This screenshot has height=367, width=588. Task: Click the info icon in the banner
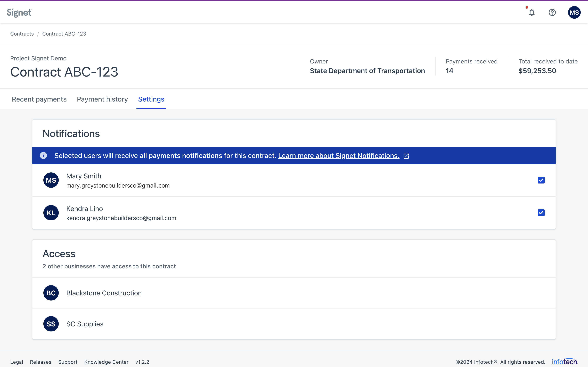(x=43, y=155)
